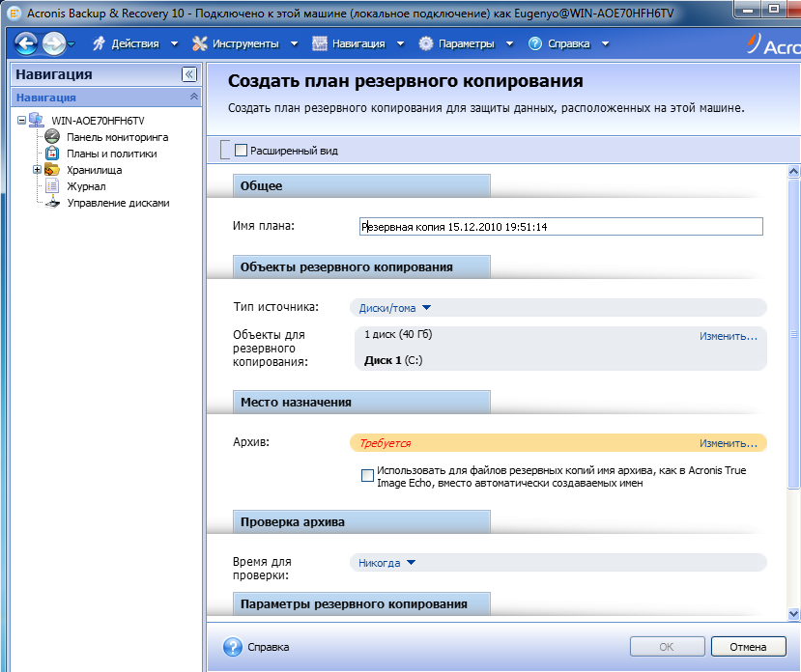Open the Время для проверки Никогда dropdown
Viewport: 801px width, 672px height.
coord(386,563)
